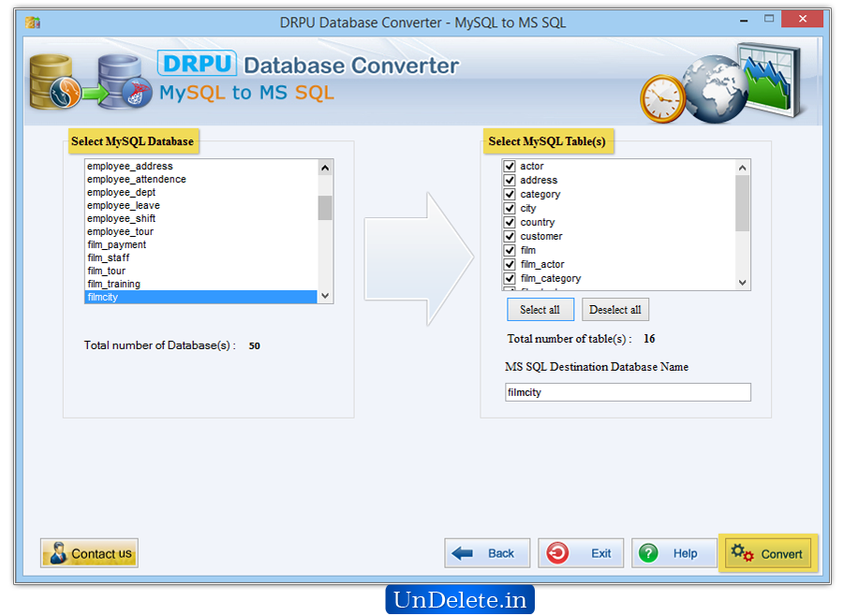Toggle the film table checkbox
843x616 pixels.
pos(510,250)
